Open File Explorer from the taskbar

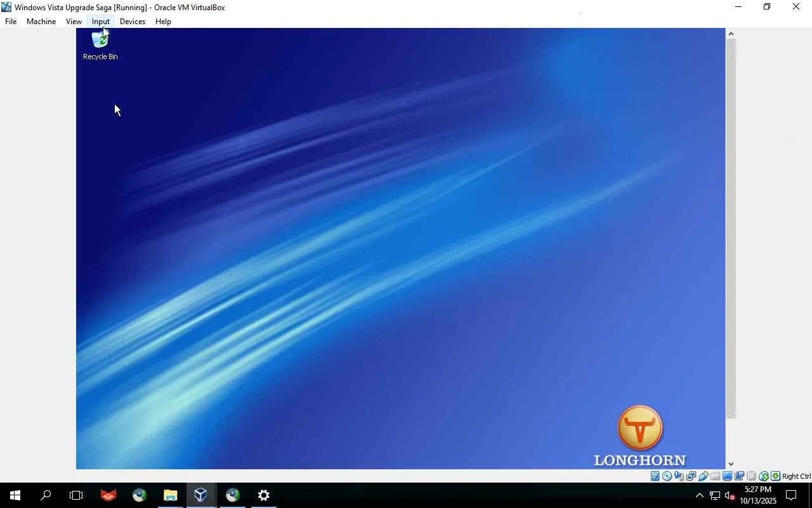[x=171, y=495]
